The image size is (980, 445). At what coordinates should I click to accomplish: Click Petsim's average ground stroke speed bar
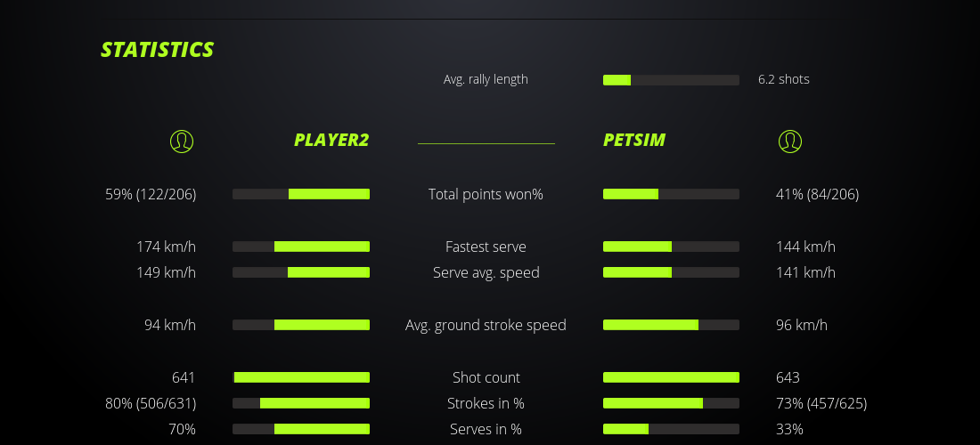[x=671, y=325]
